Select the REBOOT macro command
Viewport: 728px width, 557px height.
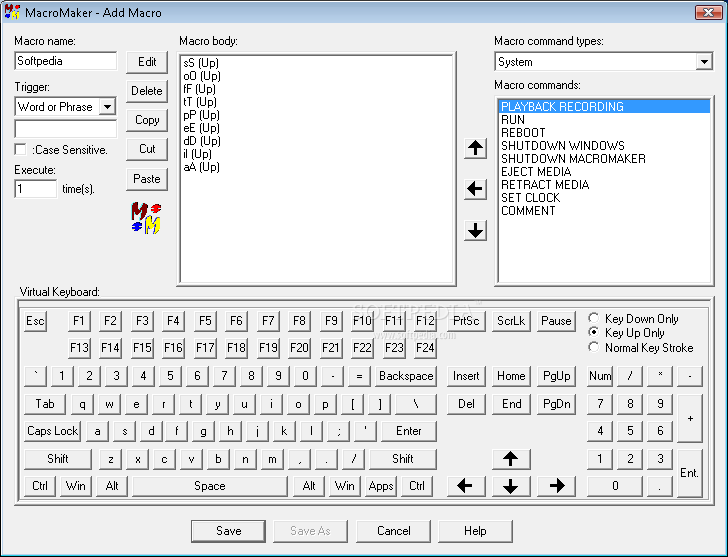[x=604, y=133]
